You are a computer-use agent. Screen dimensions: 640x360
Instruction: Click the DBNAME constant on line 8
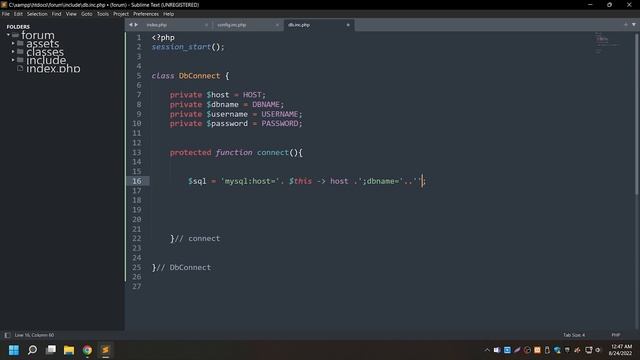coord(266,104)
